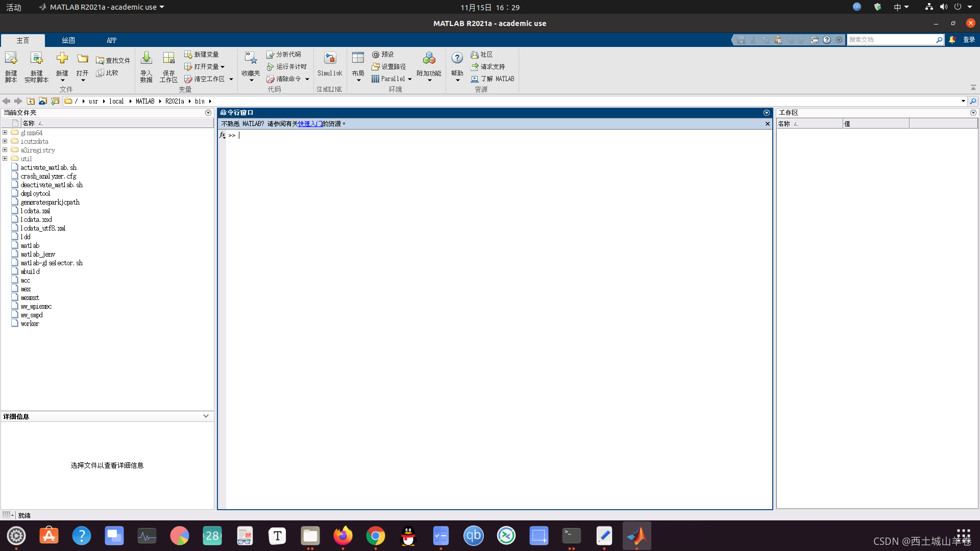The image size is (980, 551).
Task: Open the 新建 new file dropdown
Action: point(62,66)
